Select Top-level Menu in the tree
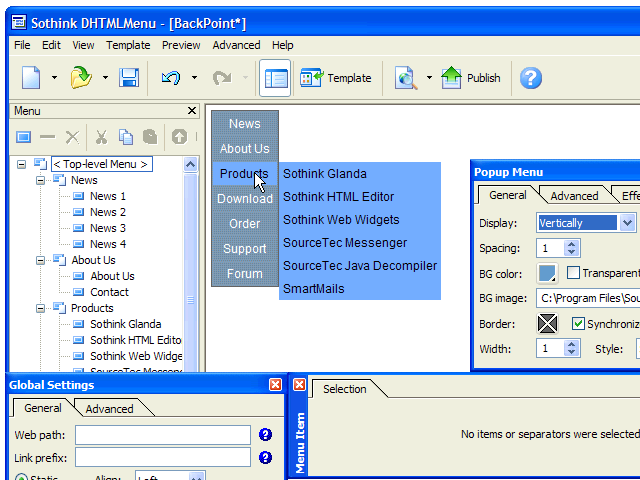Image resolution: width=640 pixels, height=480 pixels. point(102,164)
